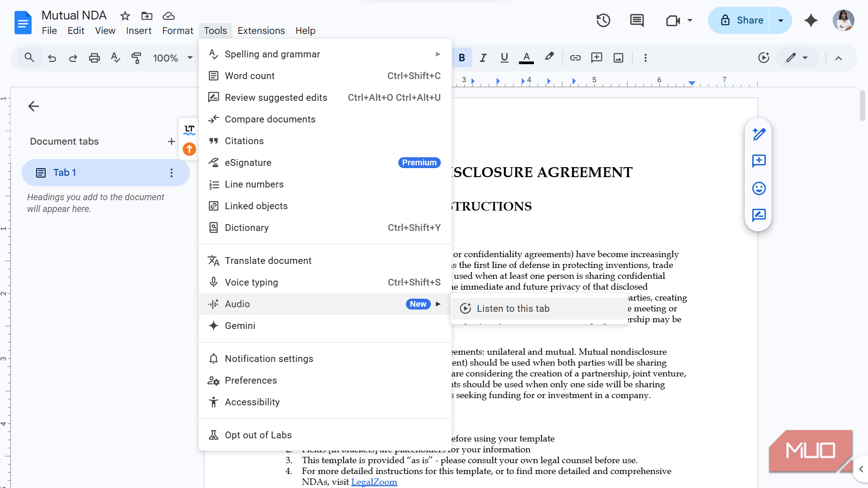The width and height of the screenshot is (868, 488).
Task: Click the insert image icon
Action: (618, 58)
